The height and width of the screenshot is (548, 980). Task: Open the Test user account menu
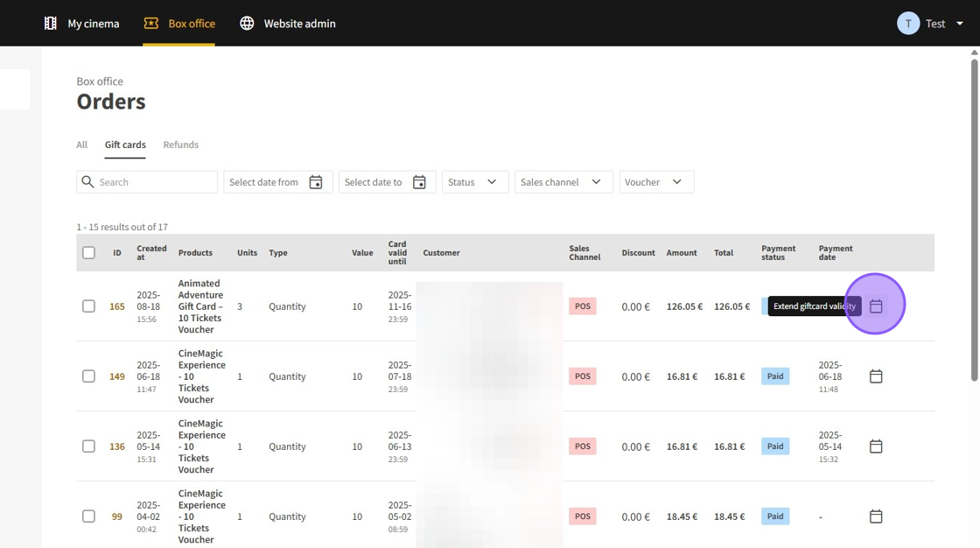[x=931, y=24]
